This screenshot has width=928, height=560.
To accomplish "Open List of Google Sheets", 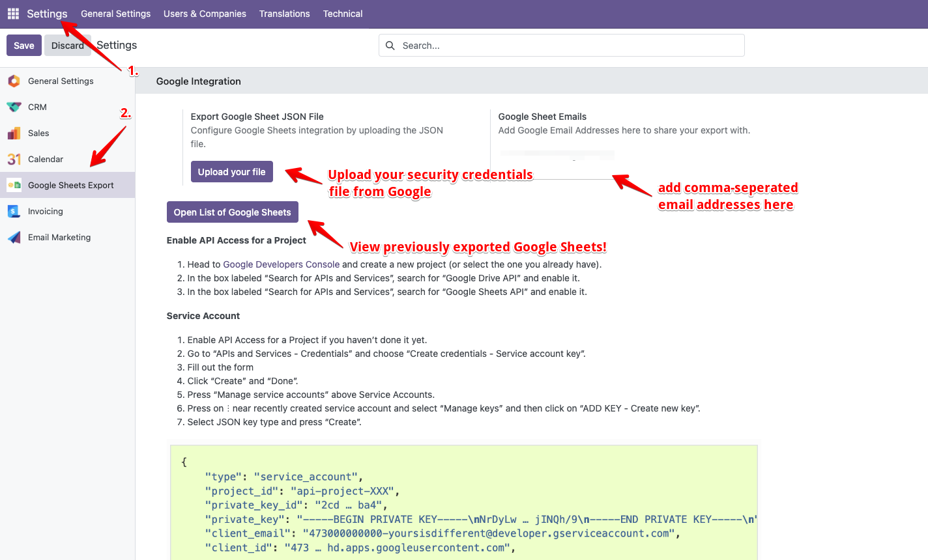I will (232, 212).
